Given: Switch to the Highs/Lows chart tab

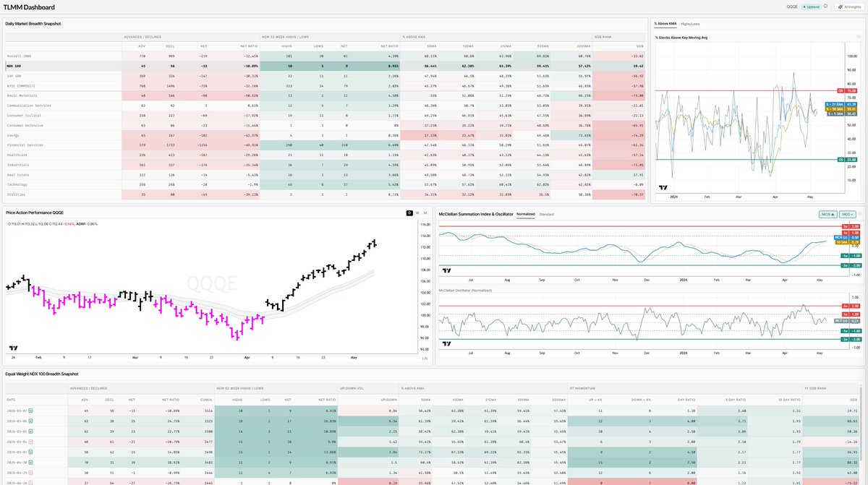Looking at the screenshot, I should [691, 23].
